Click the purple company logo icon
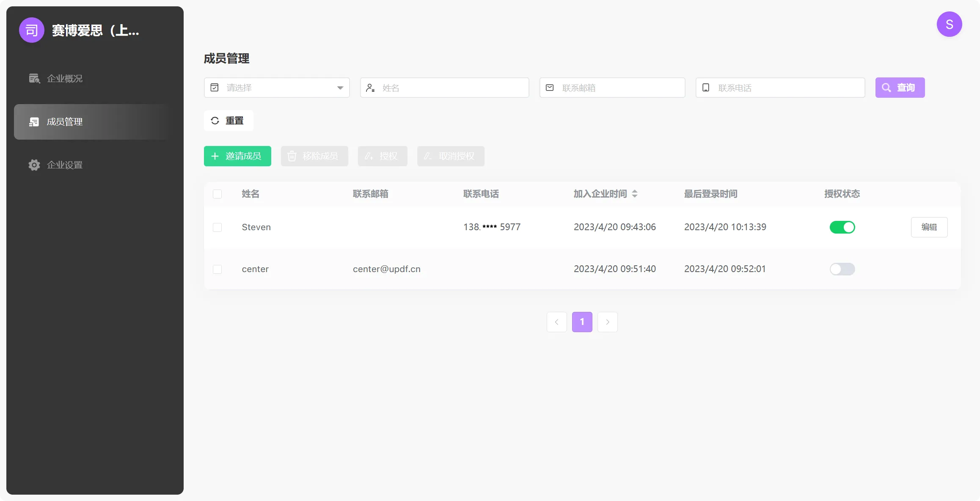This screenshot has height=501, width=980. click(32, 30)
